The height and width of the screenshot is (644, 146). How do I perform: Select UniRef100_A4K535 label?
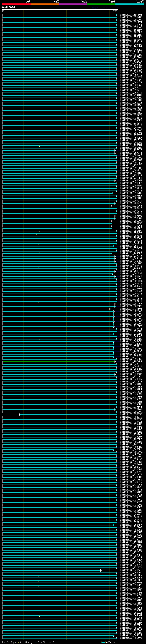pos(131,374)
